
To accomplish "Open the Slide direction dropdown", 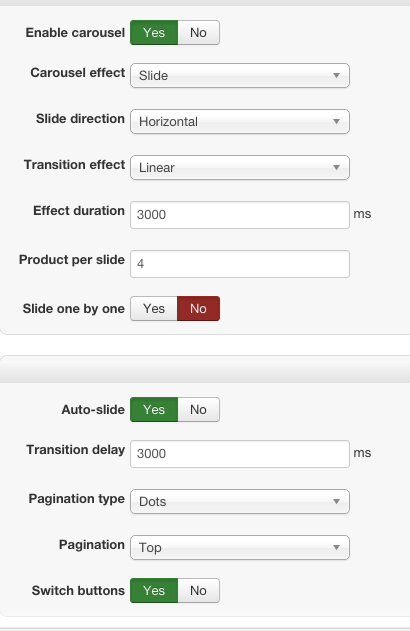I will tap(240, 121).
